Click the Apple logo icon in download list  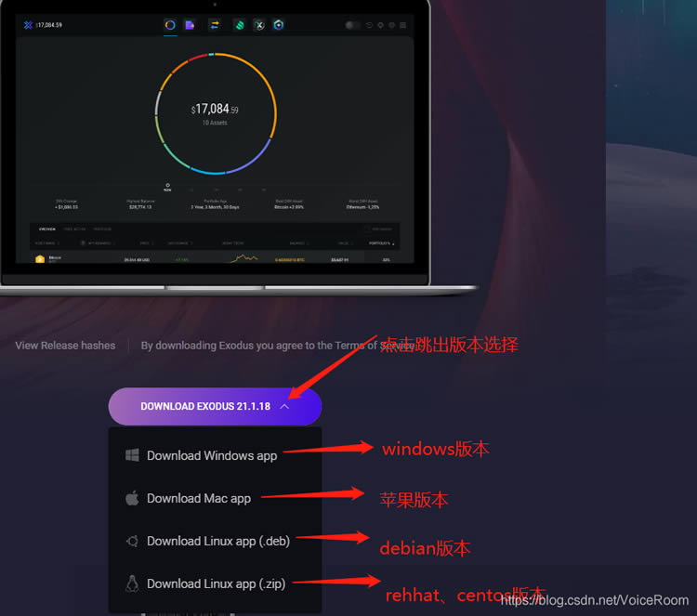coord(132,498)
